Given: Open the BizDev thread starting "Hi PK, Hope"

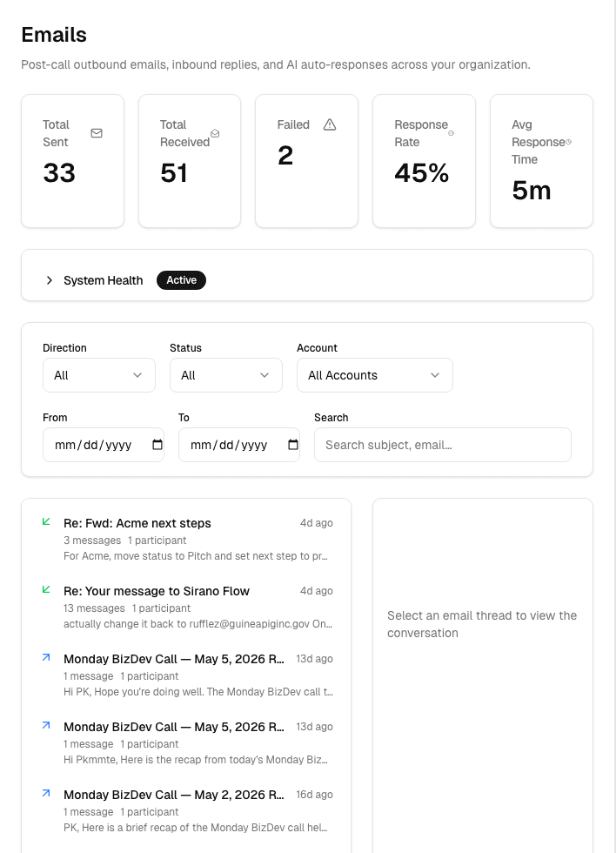Looking at the screenshot, I should pyautogui.click(x=187, y=675).
